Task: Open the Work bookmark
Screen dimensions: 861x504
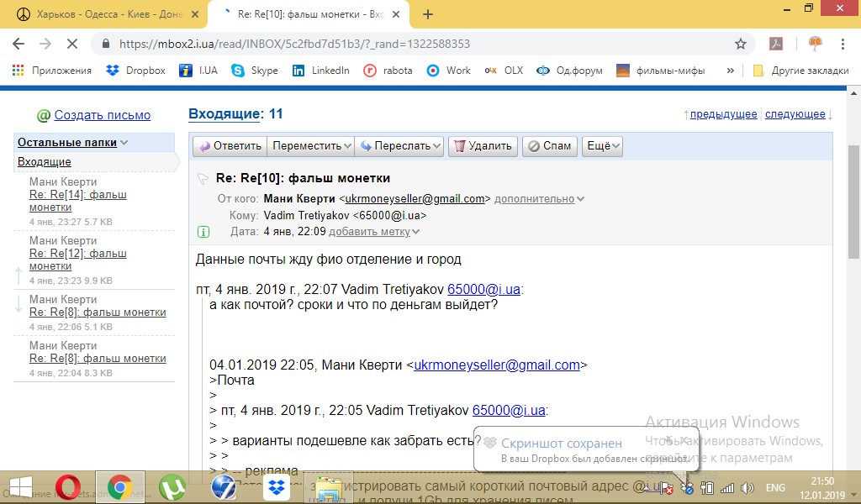Action: click(x=449, y=71)
